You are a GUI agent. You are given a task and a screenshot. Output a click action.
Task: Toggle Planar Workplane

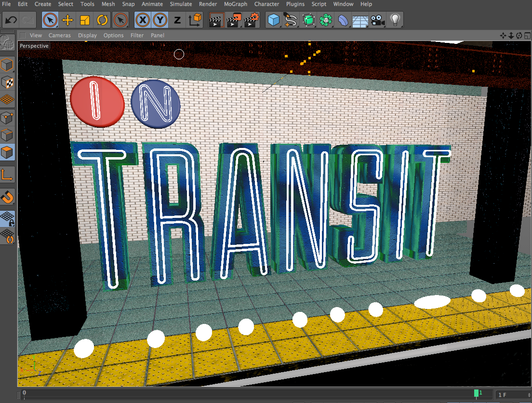(x=7, y=236)
